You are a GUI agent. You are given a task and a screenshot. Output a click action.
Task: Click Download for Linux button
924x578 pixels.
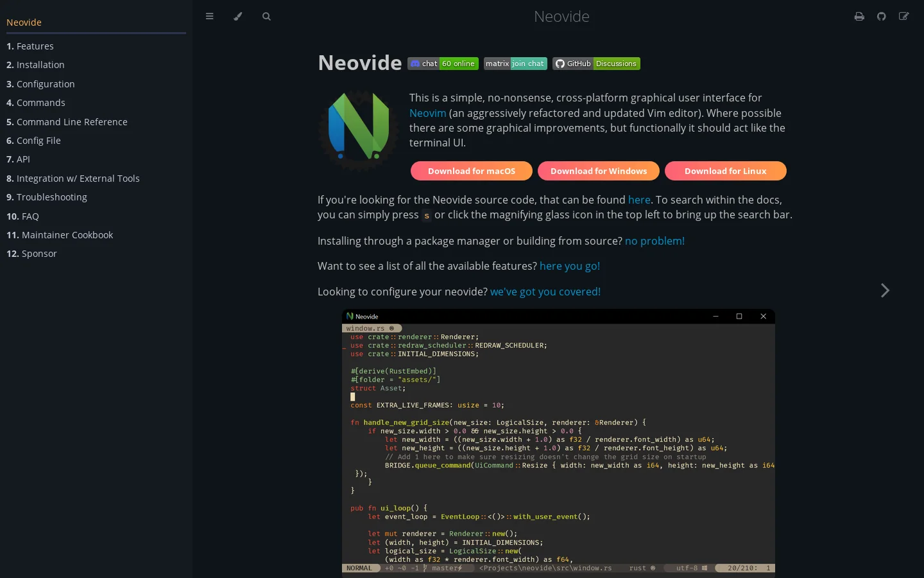(x=726, y=171)
